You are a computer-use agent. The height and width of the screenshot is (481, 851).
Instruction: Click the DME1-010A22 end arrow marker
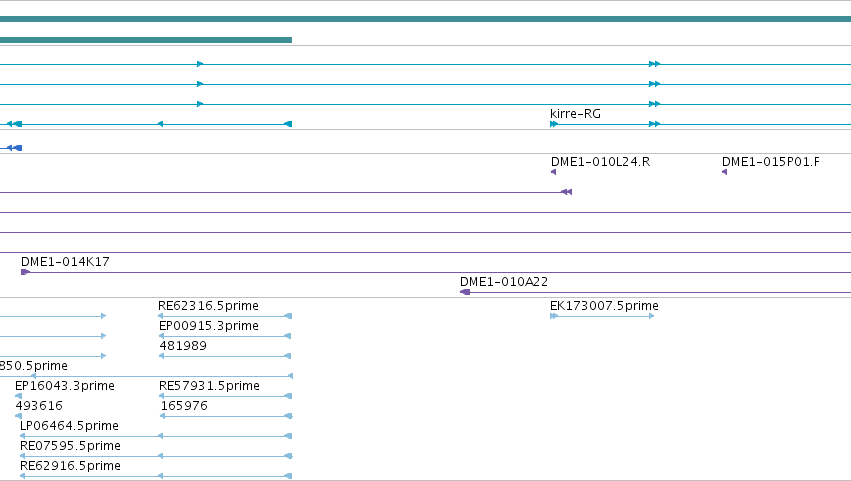[x=465, y=292]
